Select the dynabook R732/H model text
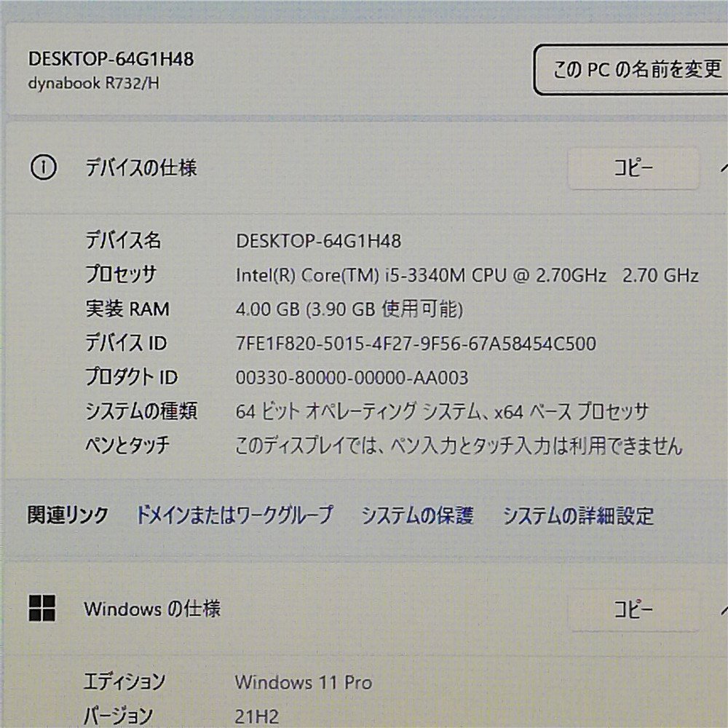 (x=93, y=84)
